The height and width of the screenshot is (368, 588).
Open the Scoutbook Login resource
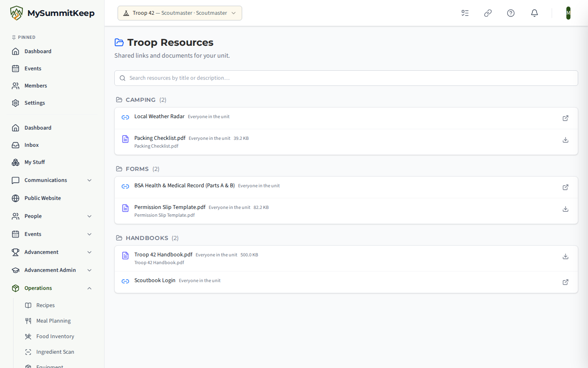(155, 280)
